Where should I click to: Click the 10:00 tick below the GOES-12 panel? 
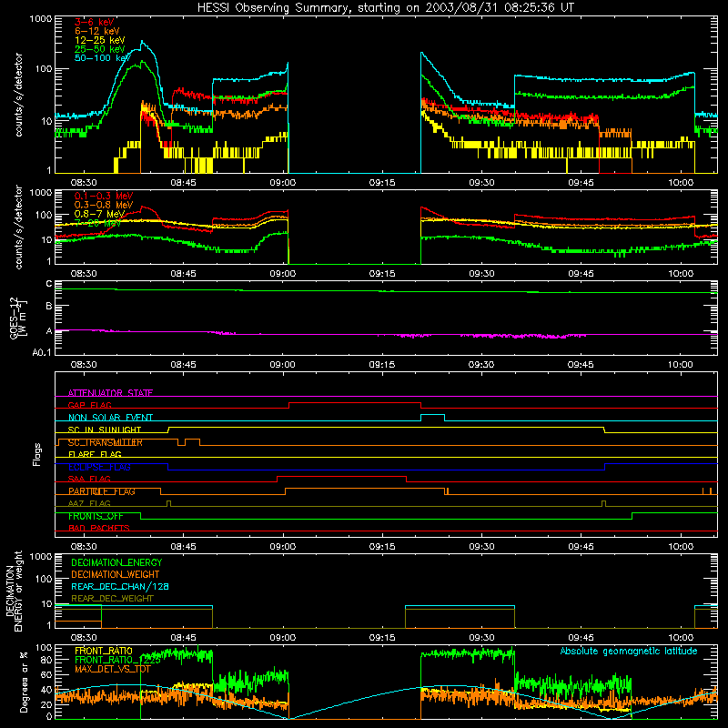(x=681, y=365)
